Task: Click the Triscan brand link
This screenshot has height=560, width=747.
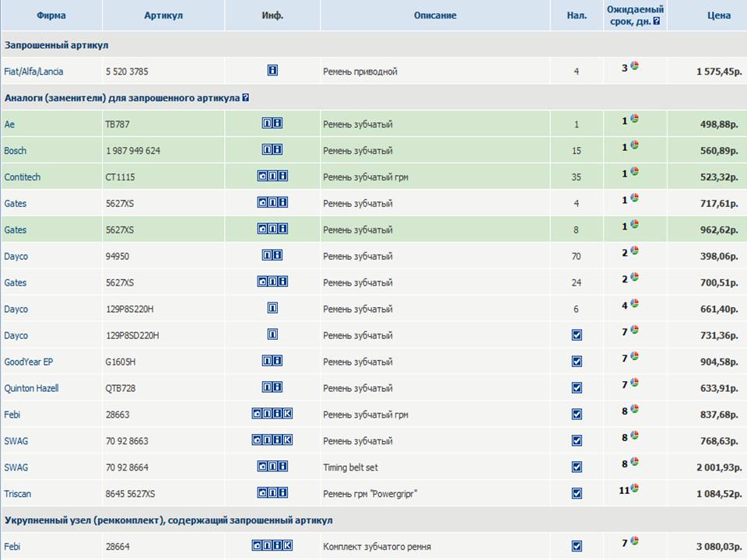Action: (x=17, y=494)
